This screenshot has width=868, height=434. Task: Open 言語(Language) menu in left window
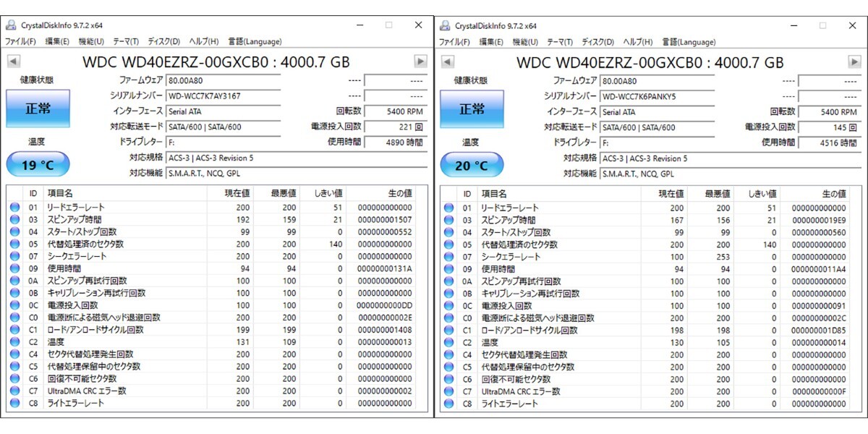[255, 42]
